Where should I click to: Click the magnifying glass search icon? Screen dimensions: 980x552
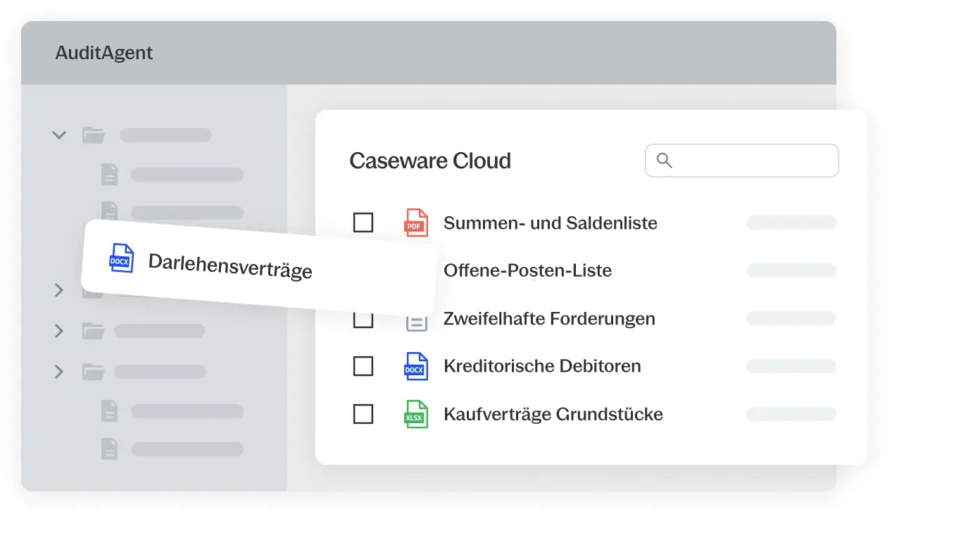(x=664, y=161)
